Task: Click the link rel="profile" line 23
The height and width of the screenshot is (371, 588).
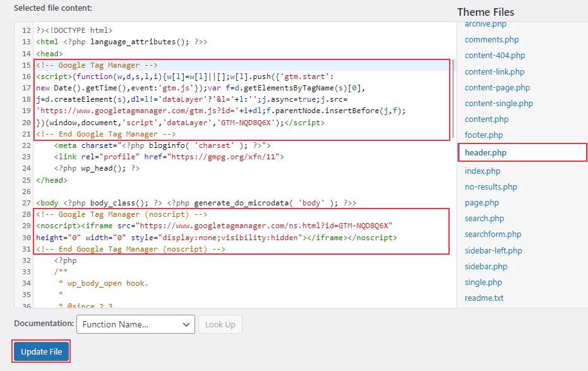Action: tap(169, 157)
